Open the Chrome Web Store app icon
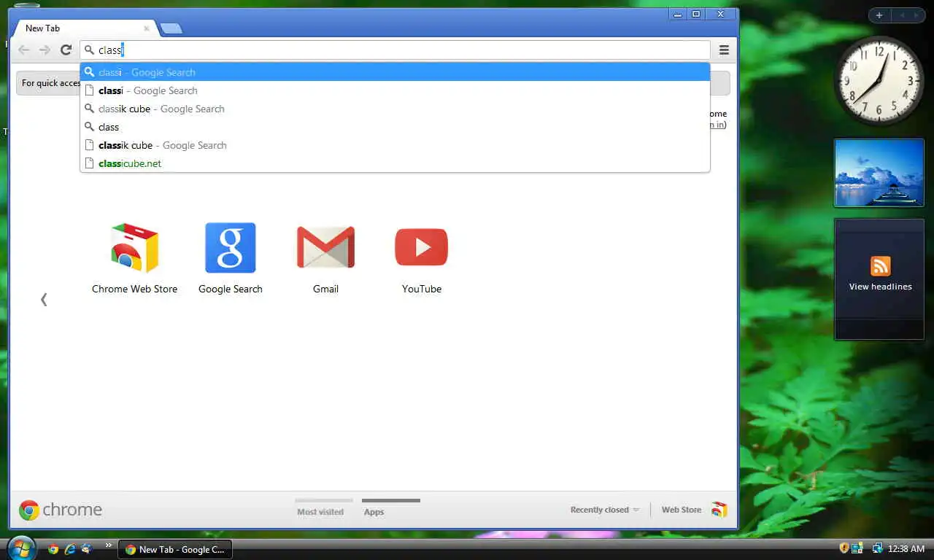This screenshot has height=560, width=934. pos(135,249)
